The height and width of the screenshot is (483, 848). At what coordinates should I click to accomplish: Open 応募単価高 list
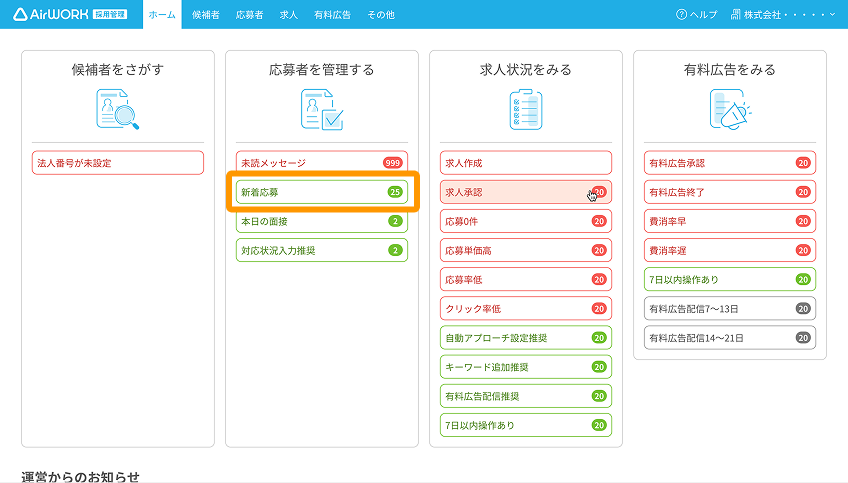526,250
